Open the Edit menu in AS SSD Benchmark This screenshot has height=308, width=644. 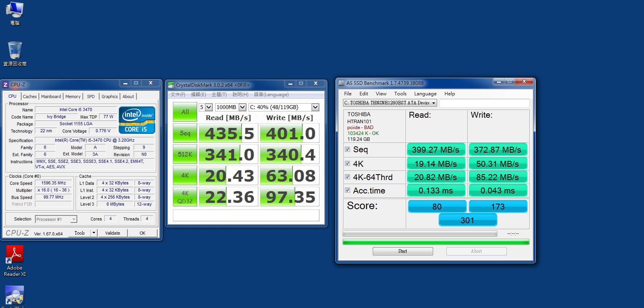[x=364, y=94]
